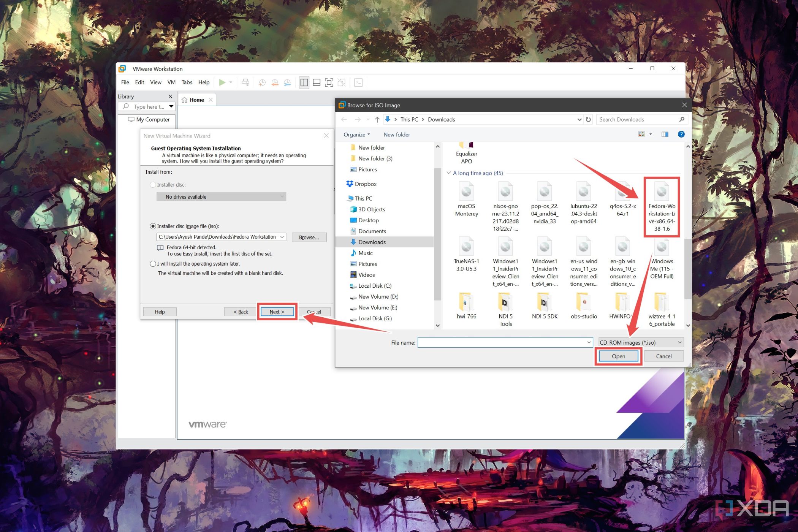Select 'Installer disc' radio button option
798x532 pixels.
click(153, 185)
